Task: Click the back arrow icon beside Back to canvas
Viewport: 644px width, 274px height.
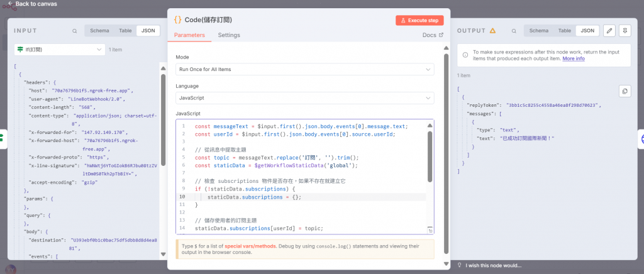Action: (x=10, y=3)
